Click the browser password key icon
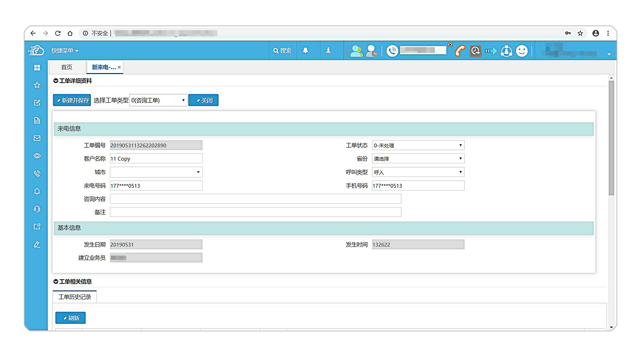Viewport: 644px width, 351px height. pyautogui.click(x=568, y=33)
